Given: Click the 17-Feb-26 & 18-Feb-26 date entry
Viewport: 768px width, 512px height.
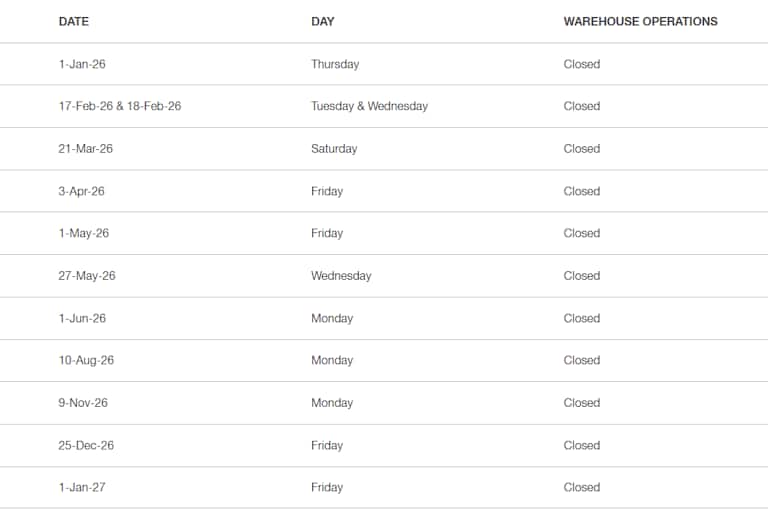Looking at the screenshot, I should click(x=120, y=106).
